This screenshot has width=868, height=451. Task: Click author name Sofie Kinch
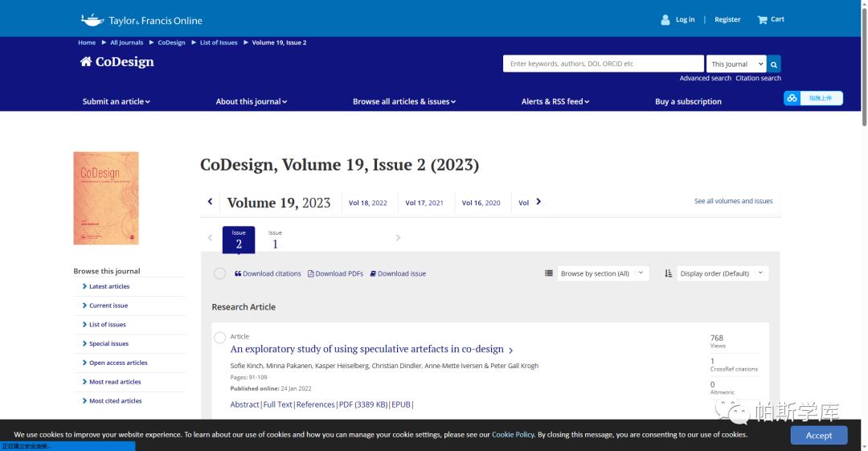point(246,366)
